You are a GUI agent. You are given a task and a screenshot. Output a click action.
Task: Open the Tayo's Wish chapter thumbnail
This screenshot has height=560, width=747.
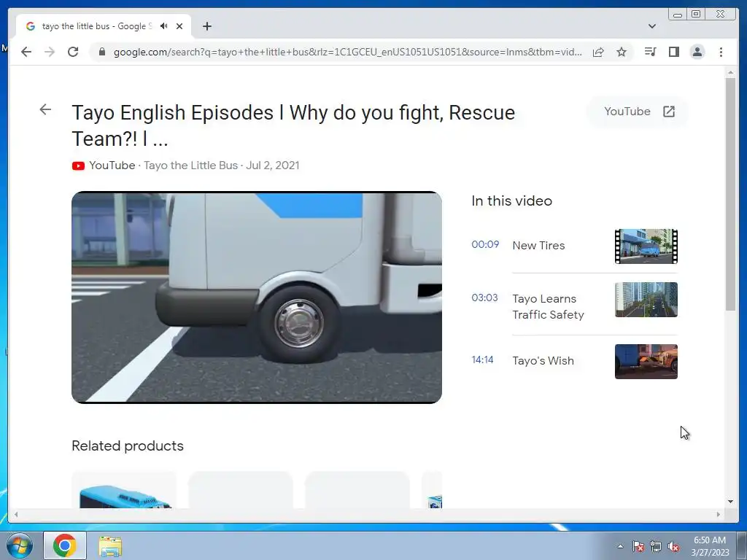646,362
